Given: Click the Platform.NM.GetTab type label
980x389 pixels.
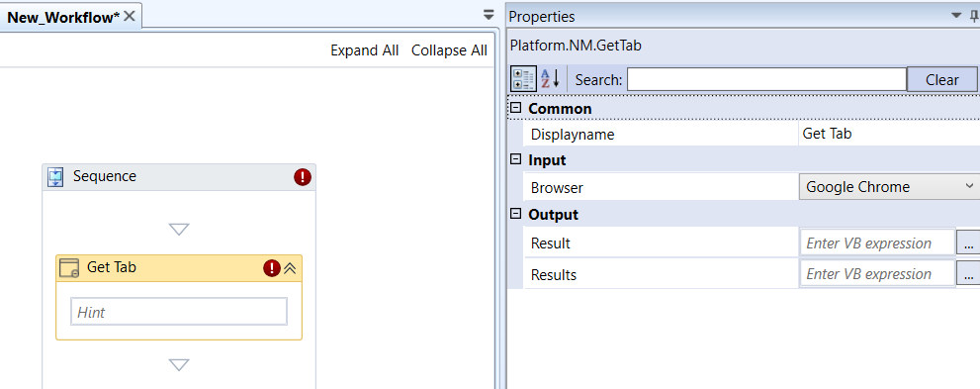Looking at the screenshot, I should (x=576, y=45).
